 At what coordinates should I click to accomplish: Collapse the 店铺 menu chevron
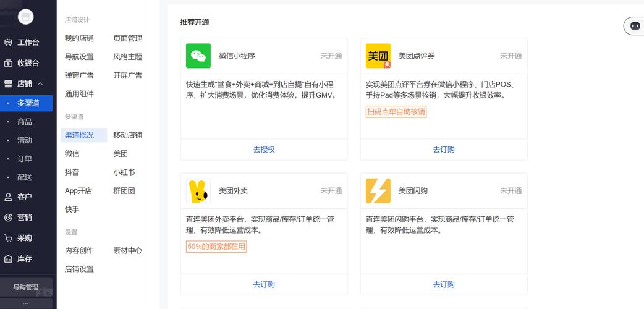(x=40, y=84)
